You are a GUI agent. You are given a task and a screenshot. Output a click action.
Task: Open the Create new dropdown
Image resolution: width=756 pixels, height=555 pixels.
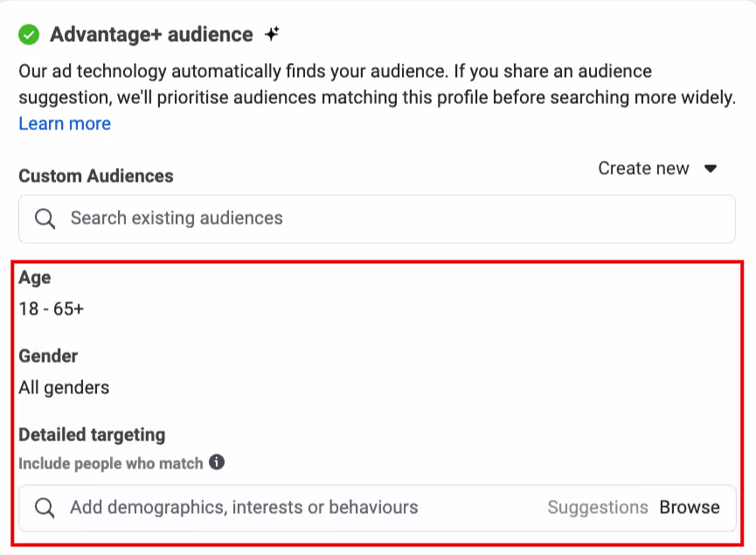pos(657,169)
